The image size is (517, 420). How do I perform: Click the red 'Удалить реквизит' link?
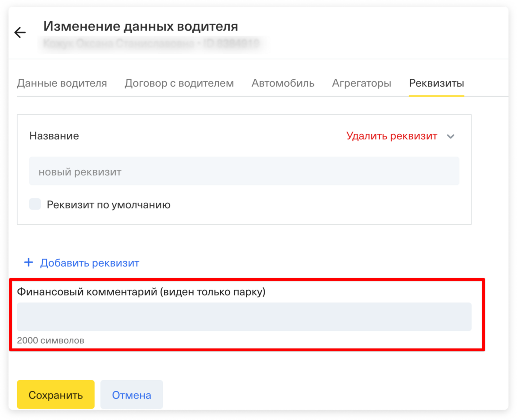coord(392,136)
